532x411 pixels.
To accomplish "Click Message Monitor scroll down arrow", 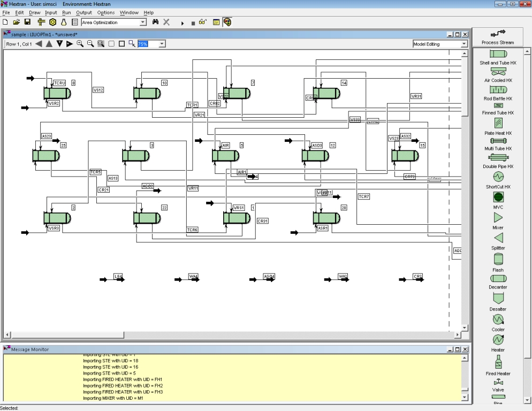I will 465,397.
